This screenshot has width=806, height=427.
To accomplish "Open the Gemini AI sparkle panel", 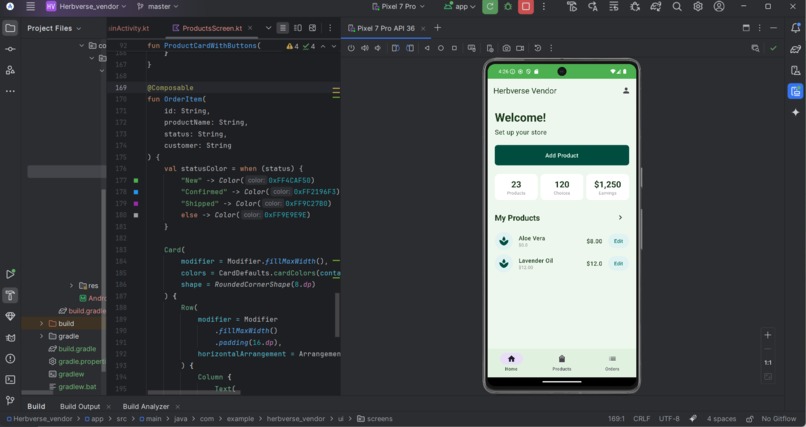I will (795, 112).
